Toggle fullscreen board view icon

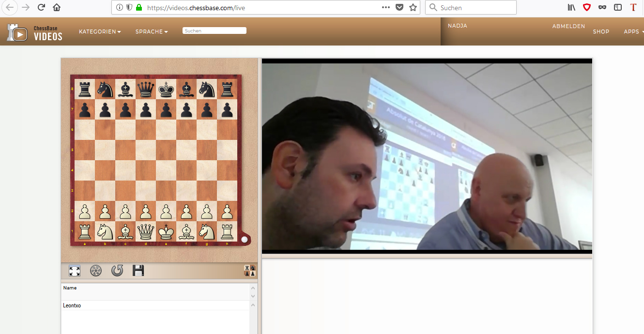coord(75,271)
